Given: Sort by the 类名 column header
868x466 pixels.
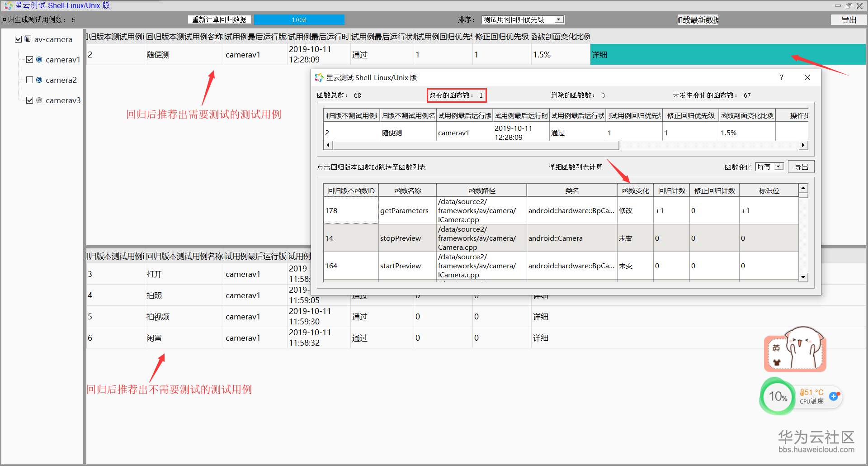Looking at the screenshot, I should [572, 190].
